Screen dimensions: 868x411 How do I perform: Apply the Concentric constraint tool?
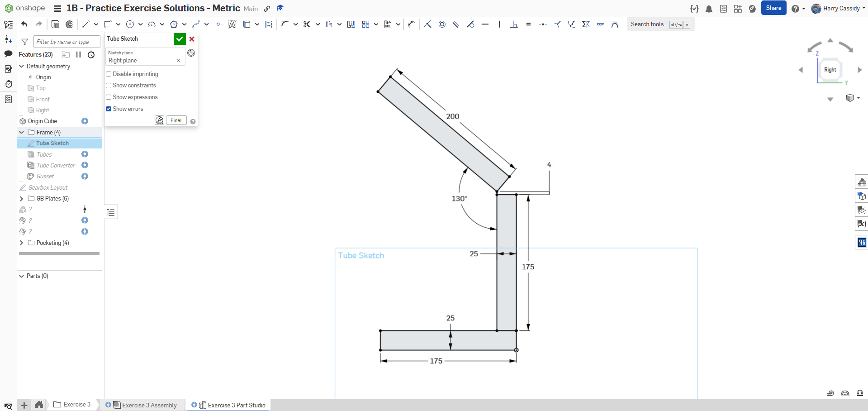click(x=442, y=24)
